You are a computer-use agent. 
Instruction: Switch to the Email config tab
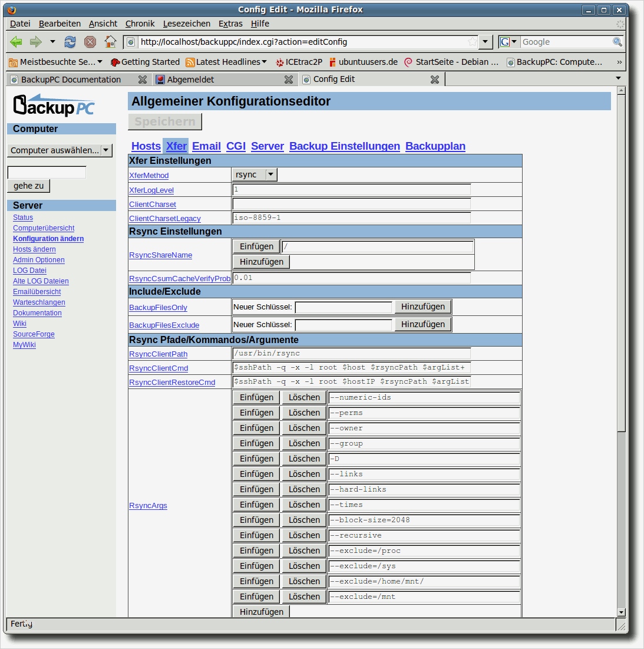pos(206,146)
